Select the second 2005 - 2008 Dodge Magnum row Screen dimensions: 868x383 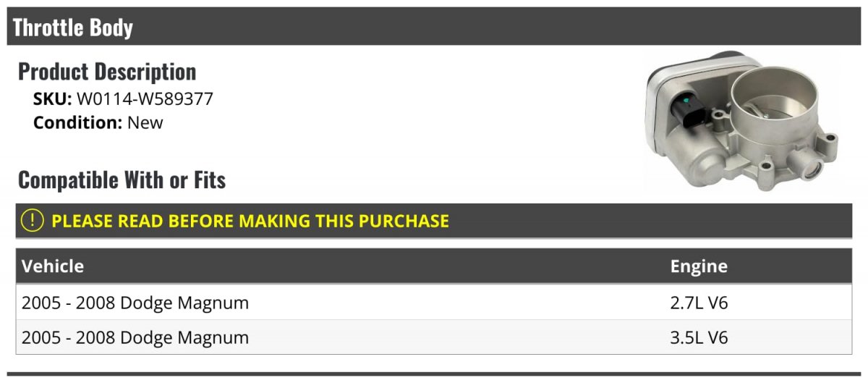[434, 337]
